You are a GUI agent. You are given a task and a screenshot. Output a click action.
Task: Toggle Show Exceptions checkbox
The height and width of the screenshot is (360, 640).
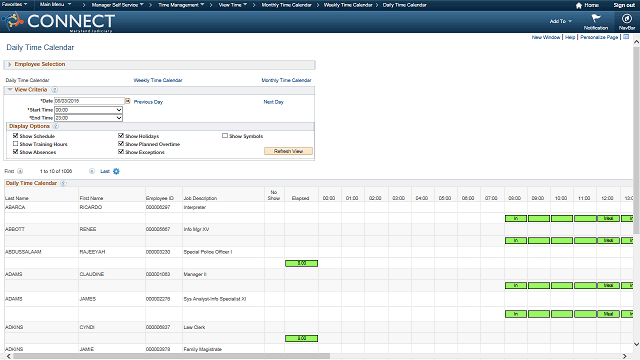click(x=121, y=151)
